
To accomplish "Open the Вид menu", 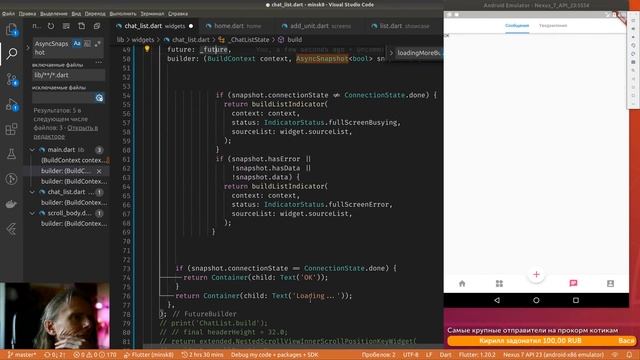I will click(76, 13).
